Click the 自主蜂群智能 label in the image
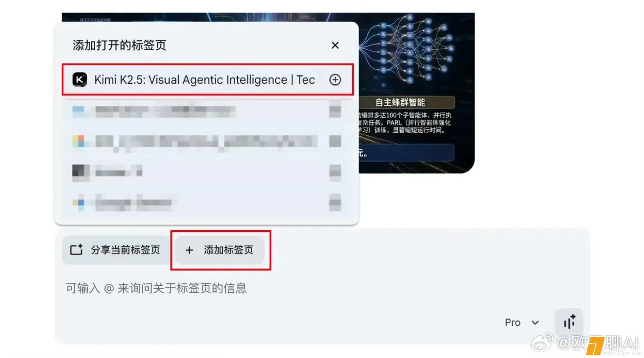Viewport: 644px width, 358px height. tap(400, 102)
